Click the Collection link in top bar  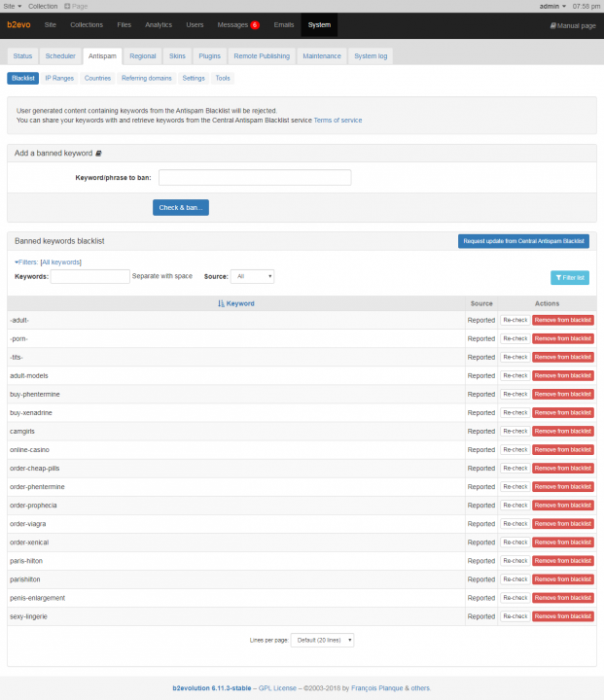(x=43, y=6)
